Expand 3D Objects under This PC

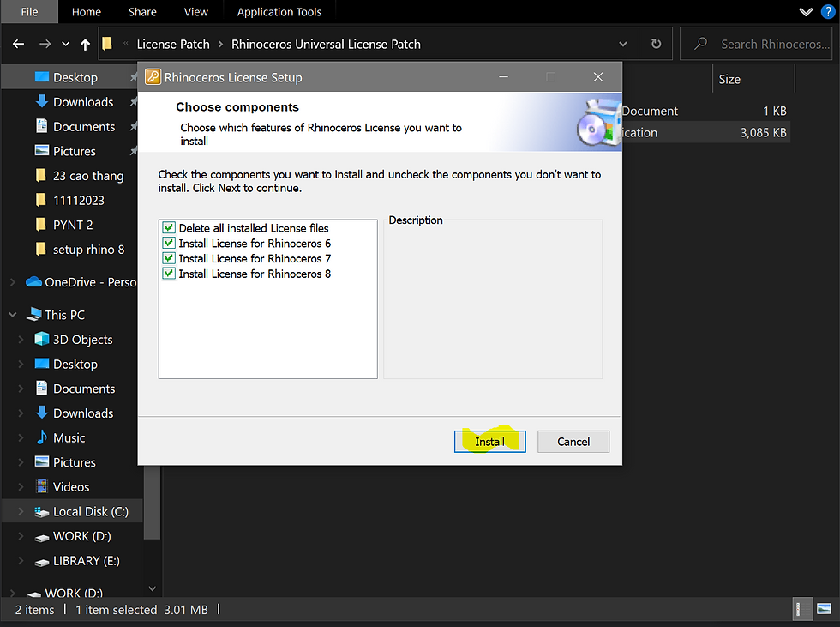click(21, 340)
